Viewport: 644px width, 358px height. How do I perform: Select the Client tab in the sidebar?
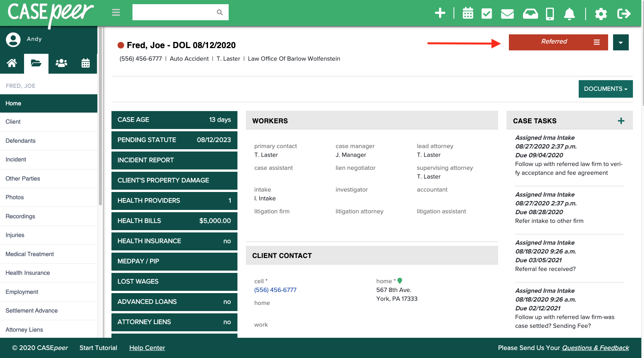[x=13, y=122]
